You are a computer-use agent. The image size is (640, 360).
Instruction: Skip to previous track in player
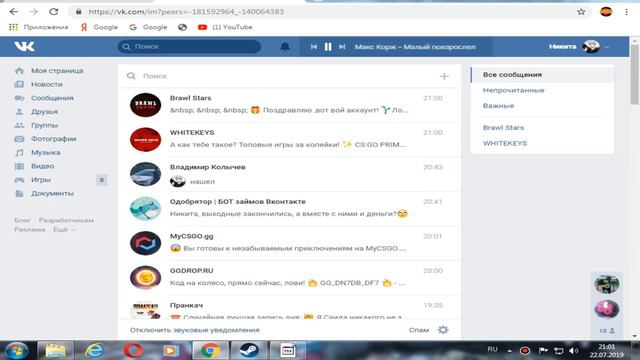click(x=313, y=47)
